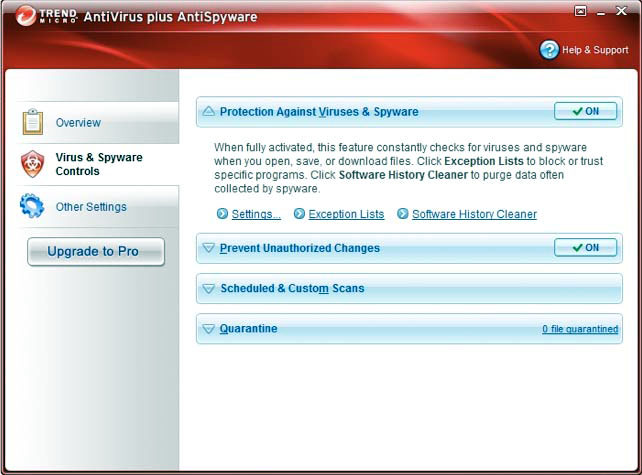642x475 pixels.
Task: Click the Virus & Spyware biohazard shield icon
Action: [x=32, y=164]
